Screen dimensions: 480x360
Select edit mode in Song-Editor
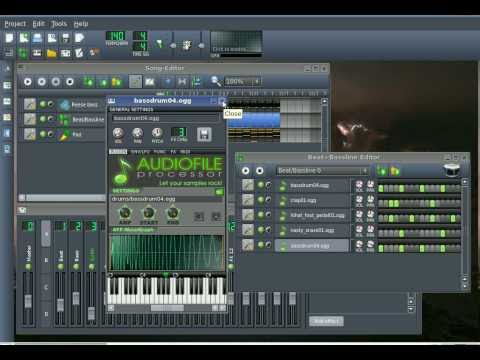click(x=150, y=82)
